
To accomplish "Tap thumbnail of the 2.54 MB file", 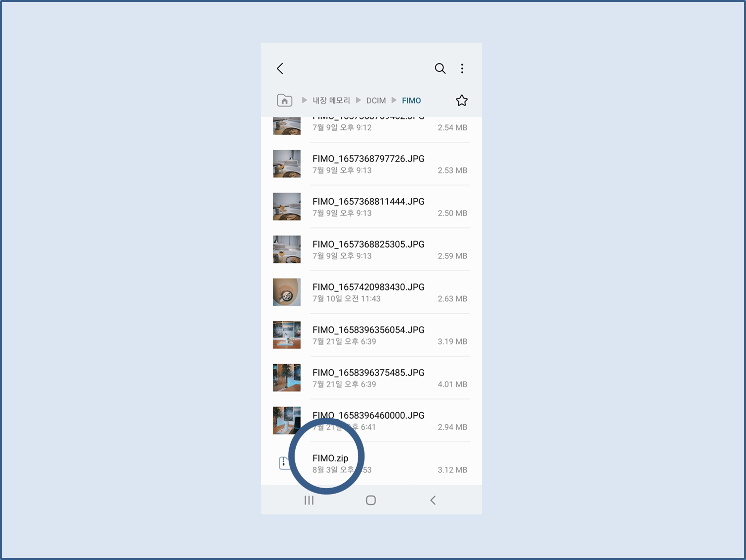I will coord(287,126).
